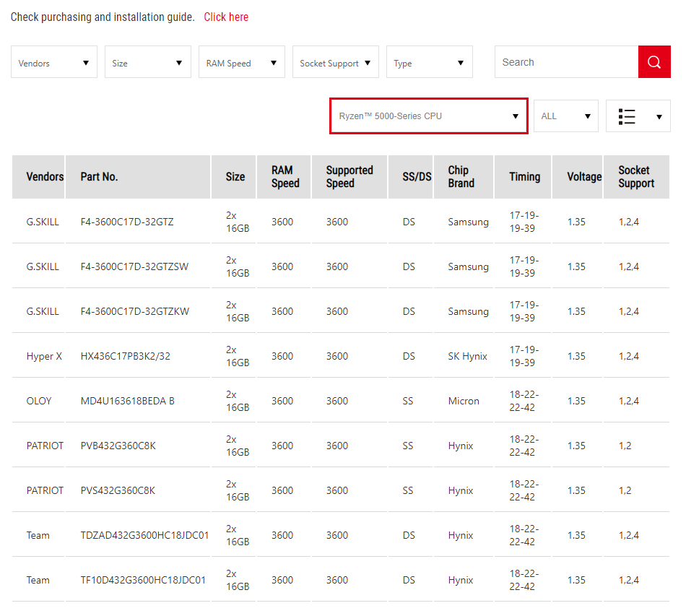This screenshot has height=616, width=686.
Task: Expand the Type filter dropdown
Action: click(x=429, y=61)
